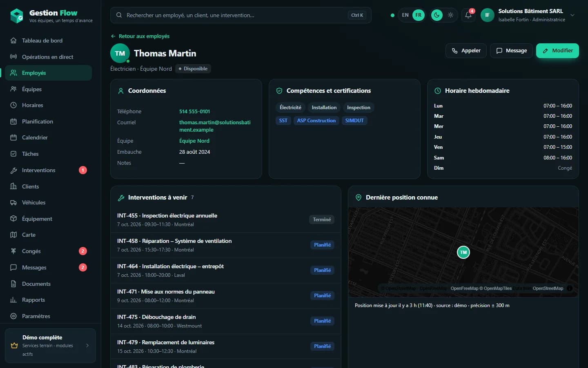Click the Paramètres gear icon
Screen dimensions: 588x368
coord(13,316)
